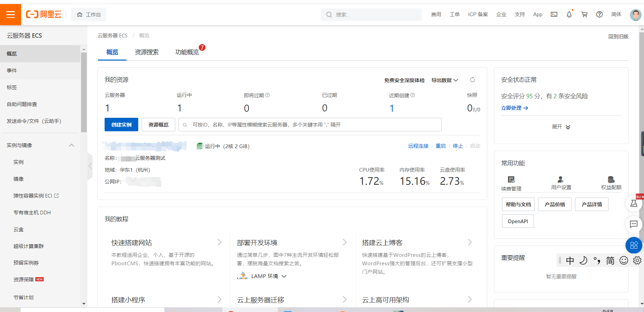Click 回到旧版 link

618,36
